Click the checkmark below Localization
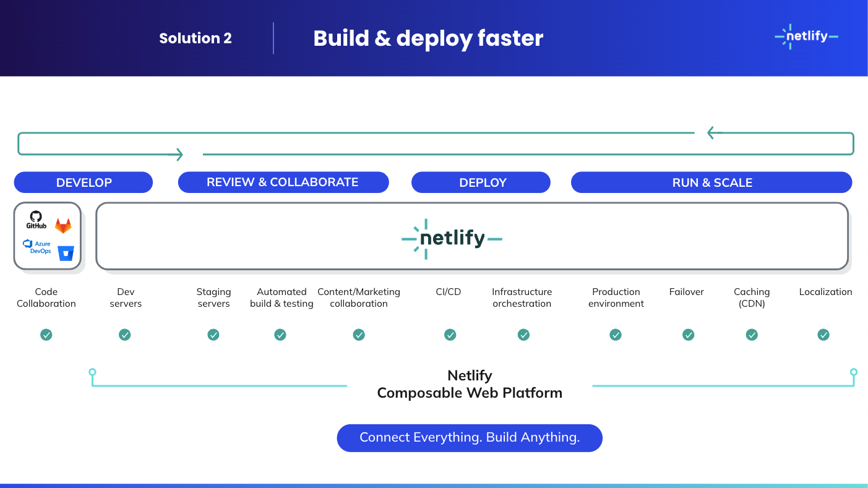 [x=823, y=335]
